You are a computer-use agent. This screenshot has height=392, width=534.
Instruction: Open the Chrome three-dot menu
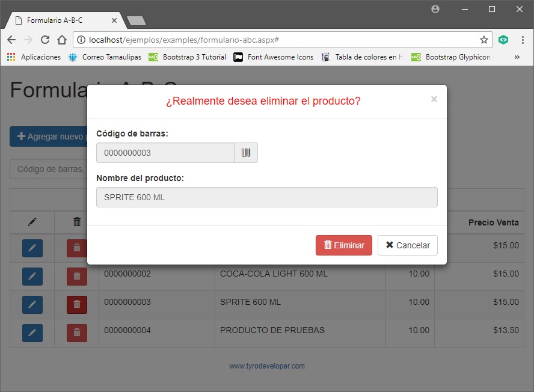(523, 39)
